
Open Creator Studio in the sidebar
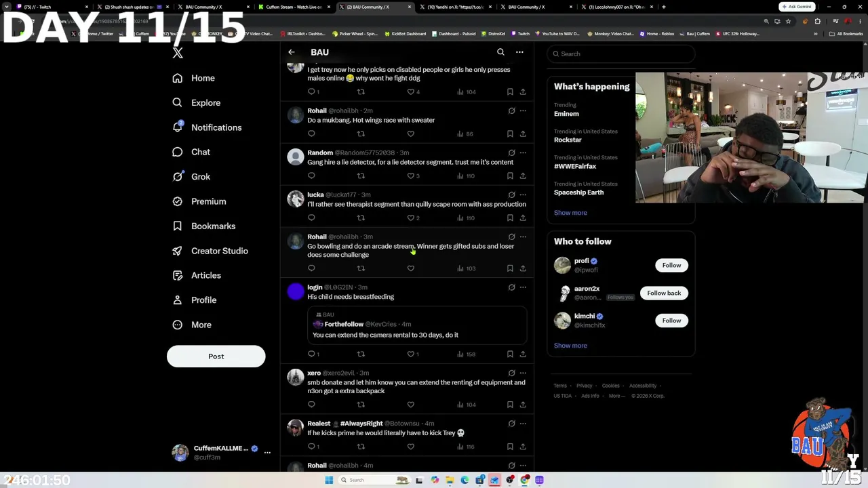pyautogui.click(x=210, y=251)
